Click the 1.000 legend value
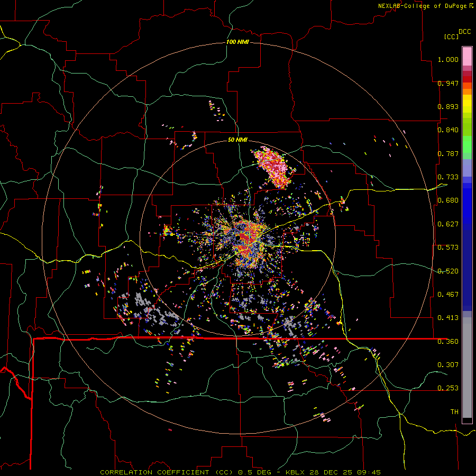Image resolution: width=476 pixels, height=476 pixels. [x=448, y=59]
